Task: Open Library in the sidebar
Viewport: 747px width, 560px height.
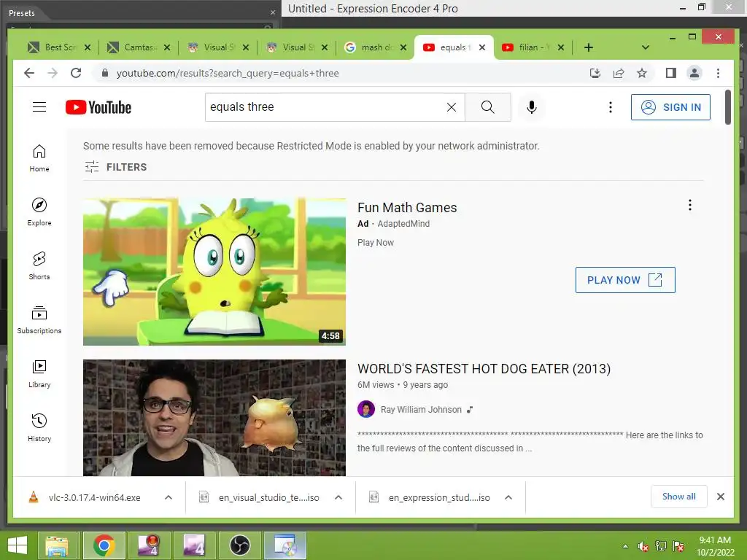Action: [x=39, y=374]
